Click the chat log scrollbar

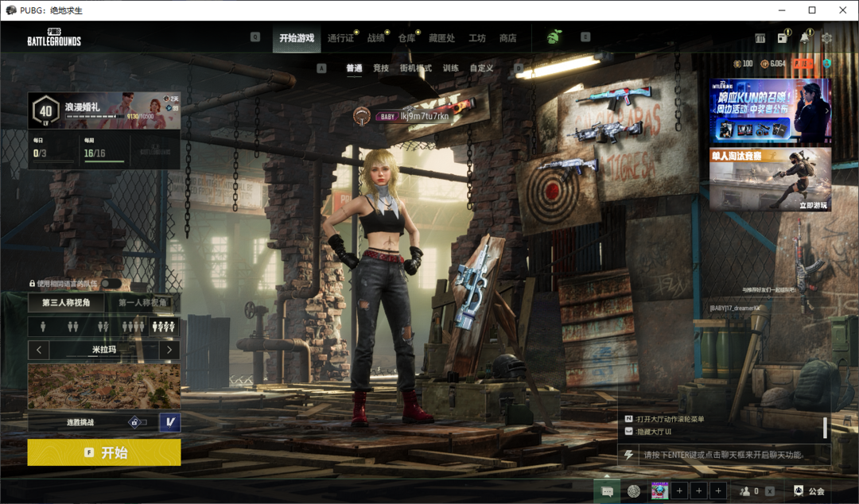tap(825, 428)
